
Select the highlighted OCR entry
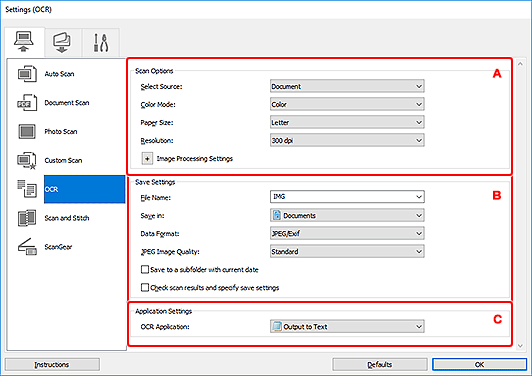[84, 189]
